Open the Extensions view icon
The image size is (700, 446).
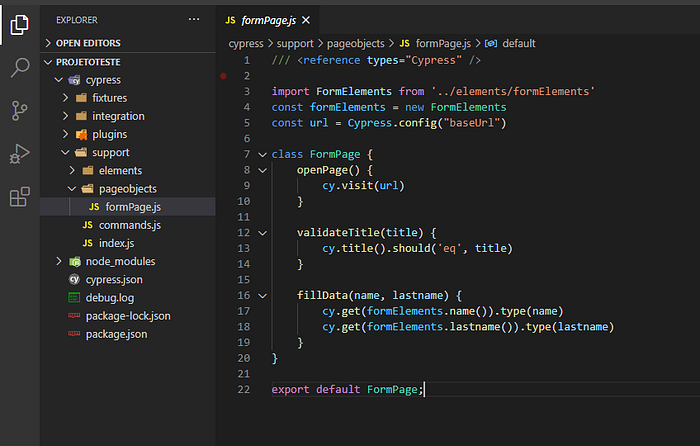19,197
